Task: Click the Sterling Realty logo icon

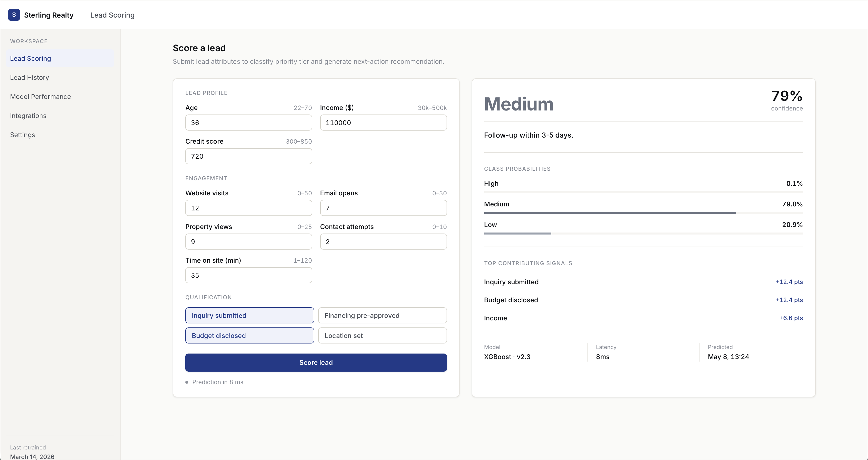Action: pos(14,15)
